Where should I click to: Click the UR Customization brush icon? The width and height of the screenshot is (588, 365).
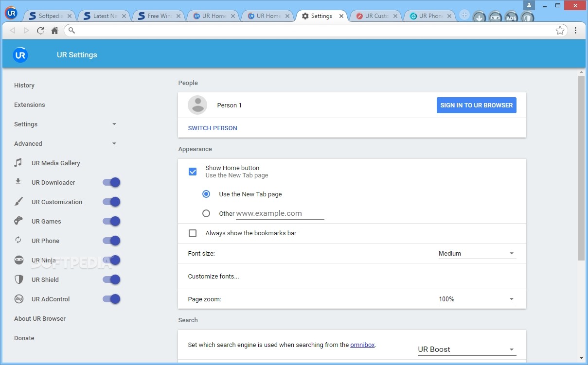click(x=18, y=202)
